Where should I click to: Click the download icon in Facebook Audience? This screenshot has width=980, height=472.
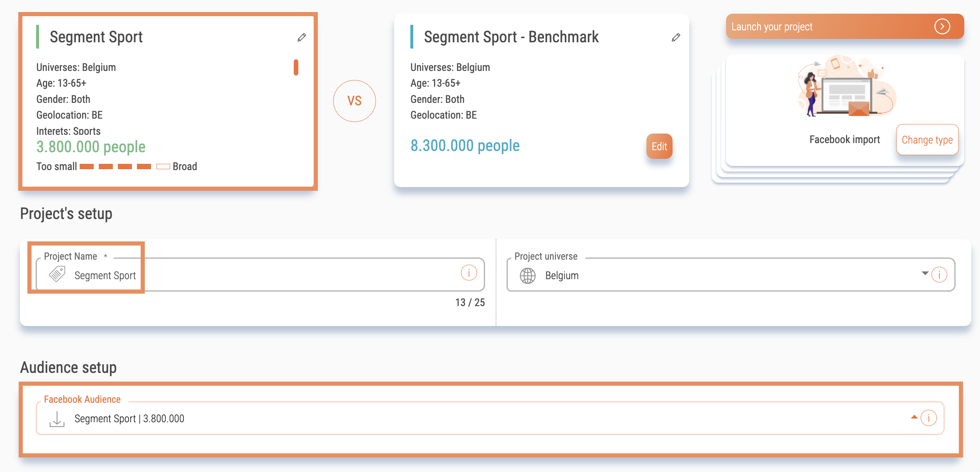click(x=57, y=419)
